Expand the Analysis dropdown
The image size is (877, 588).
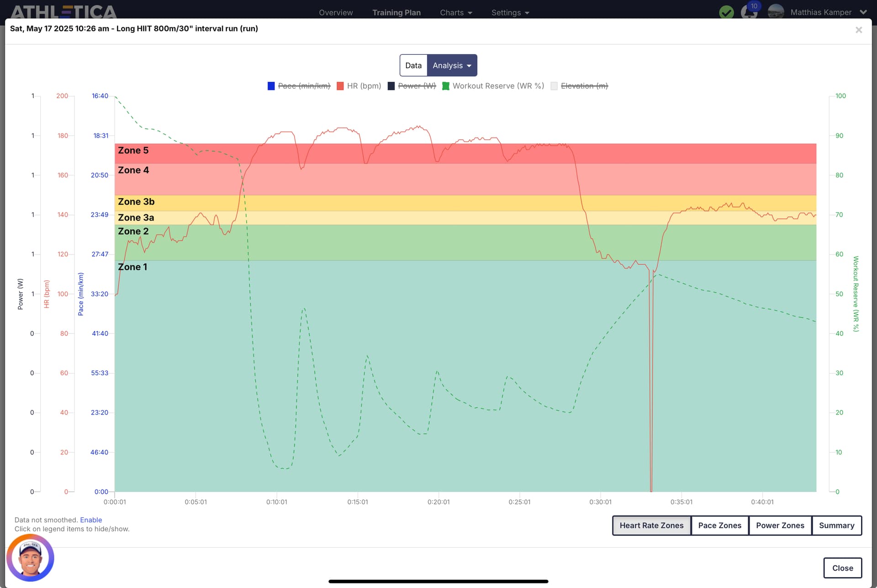coord(452,65)
